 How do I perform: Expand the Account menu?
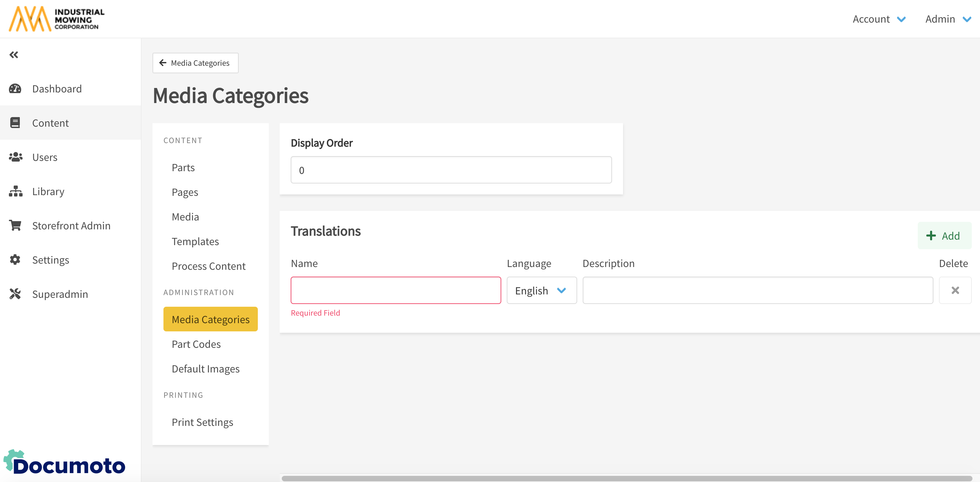pos(879,19)
